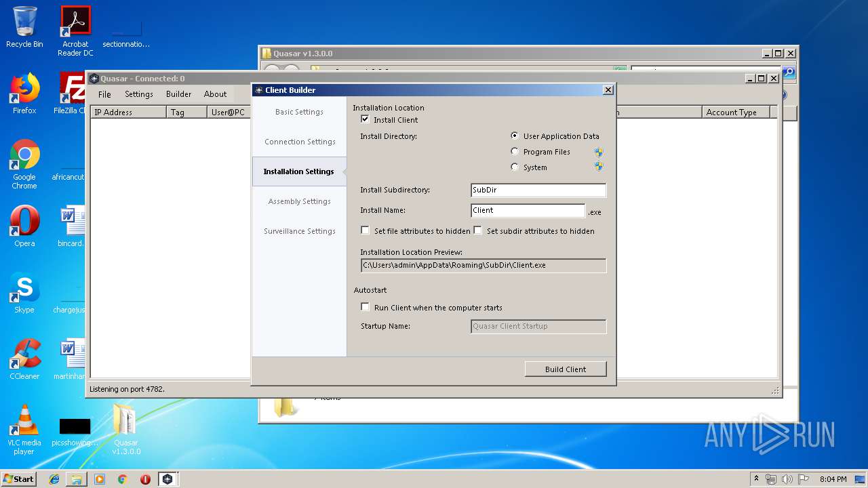
Task: Open the Builder menu in Quasar
Action: (x=179, y=94)
